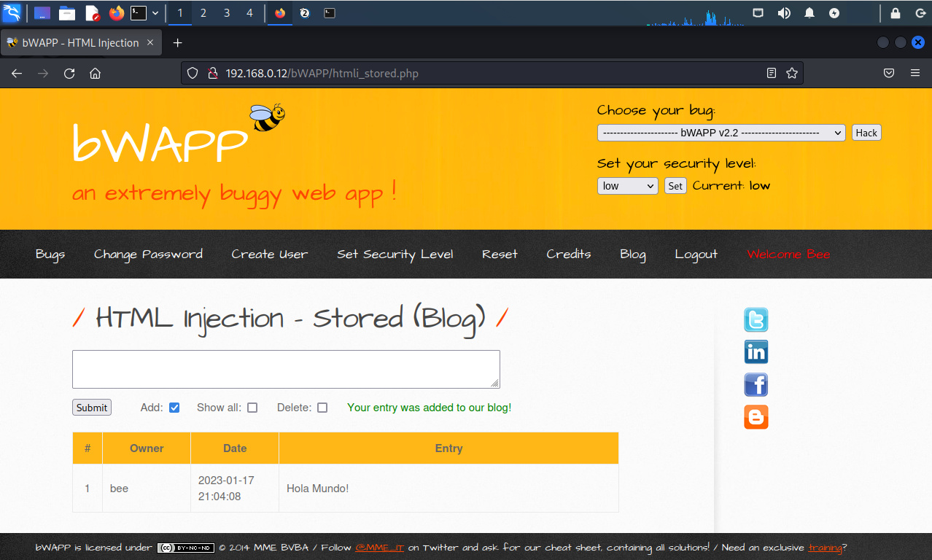Viewport: 932px width, 560px height.
Task: Enable the Show all checkbox
Action: [252, 408]
